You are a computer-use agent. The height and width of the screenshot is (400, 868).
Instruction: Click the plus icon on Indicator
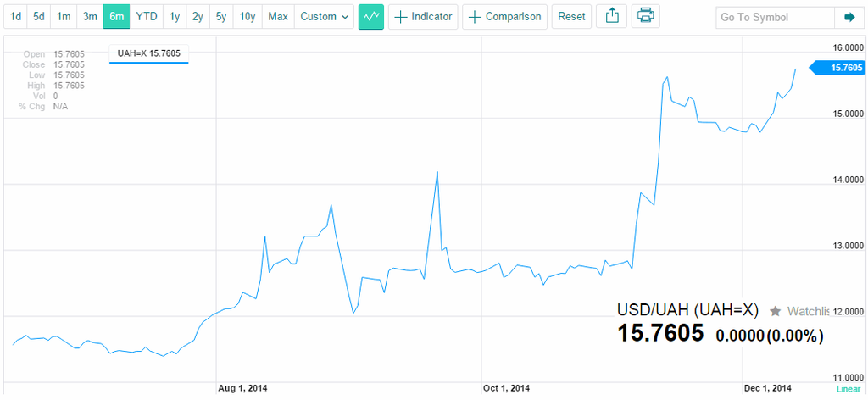[x=400, y=17]
